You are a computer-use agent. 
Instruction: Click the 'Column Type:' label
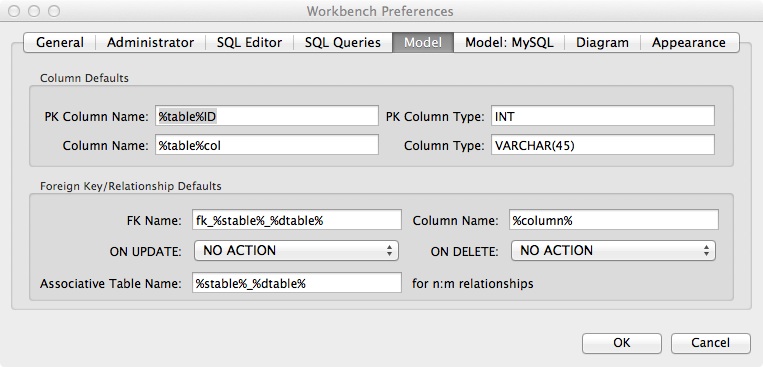pos(444,146)
